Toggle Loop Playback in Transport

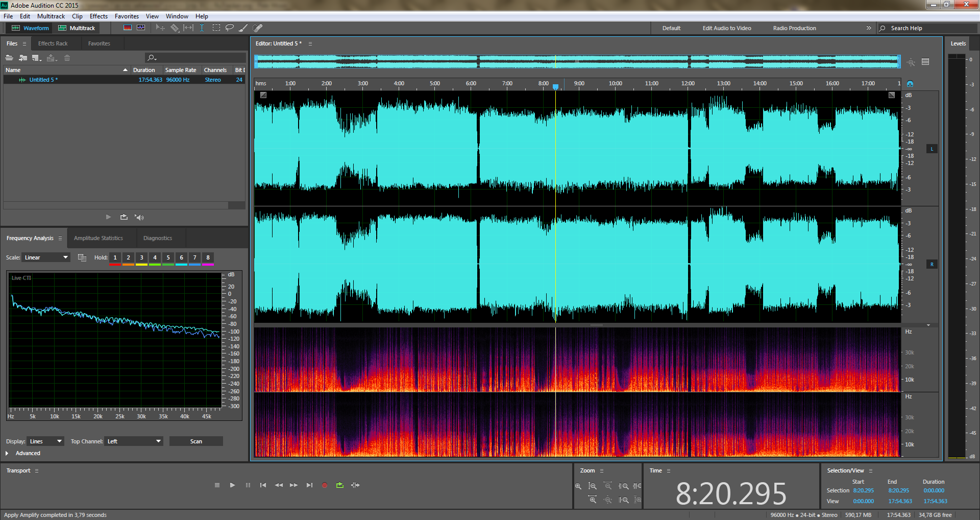tap(340, 485)
